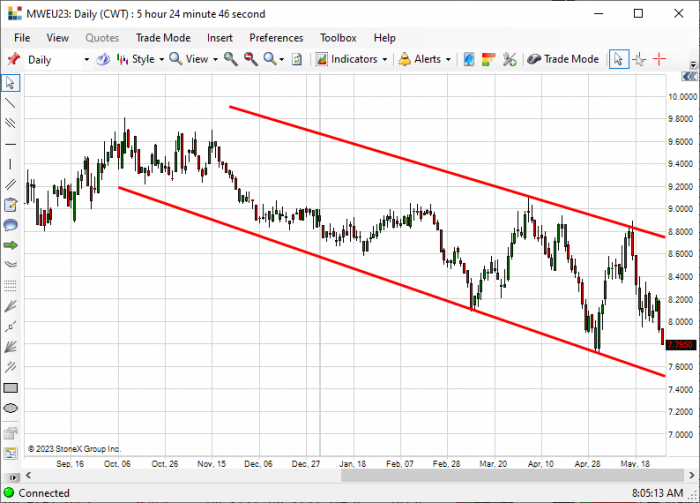Click the Trade Mode toolbar button
The height and width of the screenshot is (503, 700).
[x=563, y=59]
